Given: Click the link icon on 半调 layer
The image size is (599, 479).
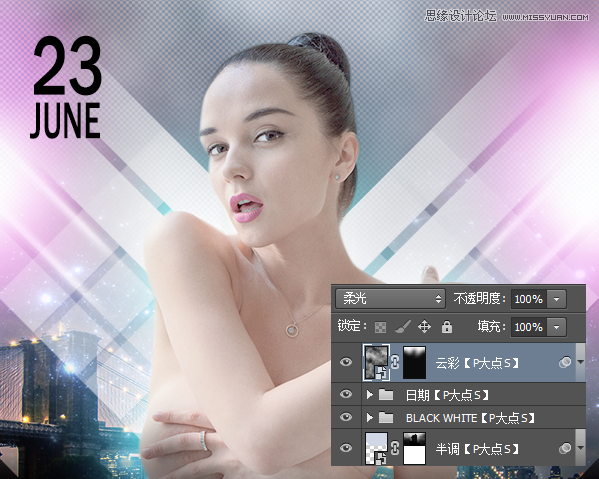Looking at the screenshot, I should [x=396, y=448].
